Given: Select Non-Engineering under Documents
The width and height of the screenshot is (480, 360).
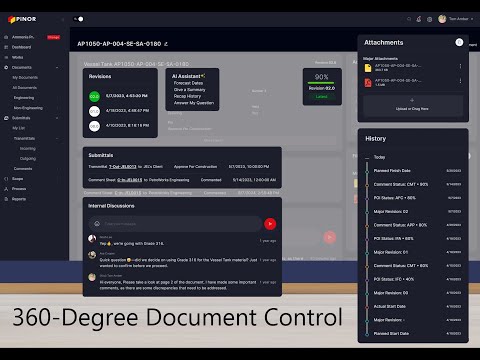Looking at the screenshot, I should point(28,108).
